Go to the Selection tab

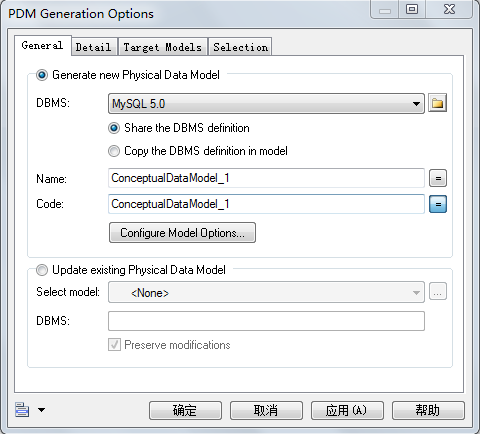(x=240, y=47)
